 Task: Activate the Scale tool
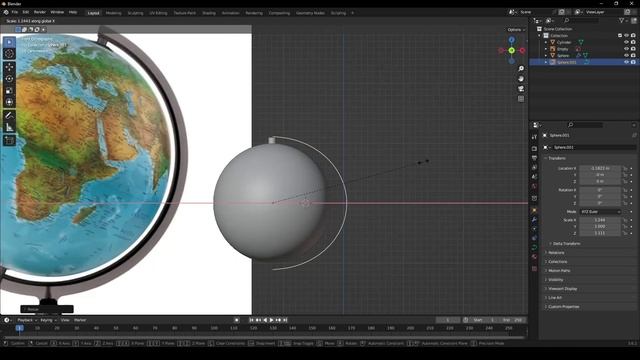[x=9, y=91]
